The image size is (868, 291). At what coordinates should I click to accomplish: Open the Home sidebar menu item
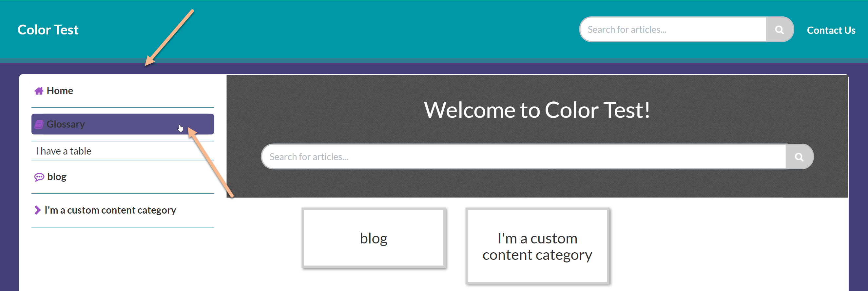pyautogui.click(x=60, y=91)
